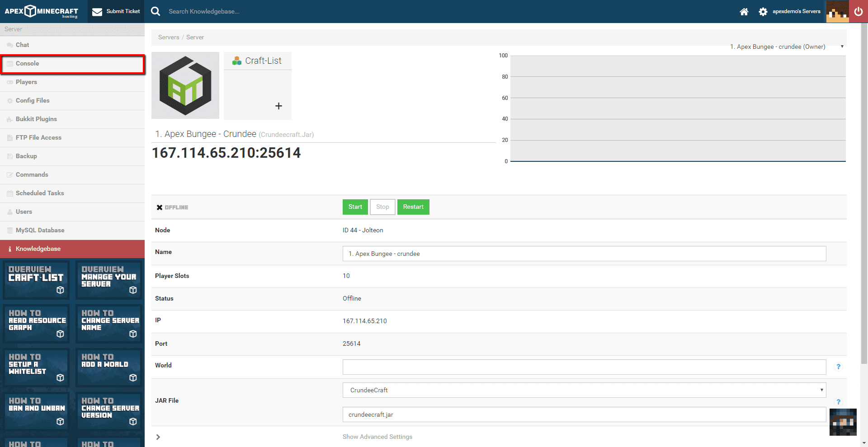Expand advanced settings with the chevron arrow
The height and width of the screenshot is (447, 868).
point(158,437)
